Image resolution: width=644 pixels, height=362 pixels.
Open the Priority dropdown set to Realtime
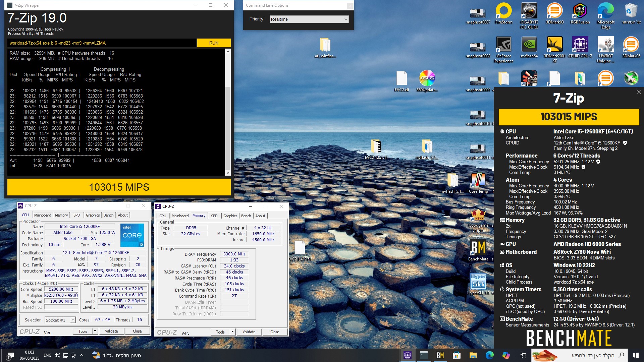309,19
